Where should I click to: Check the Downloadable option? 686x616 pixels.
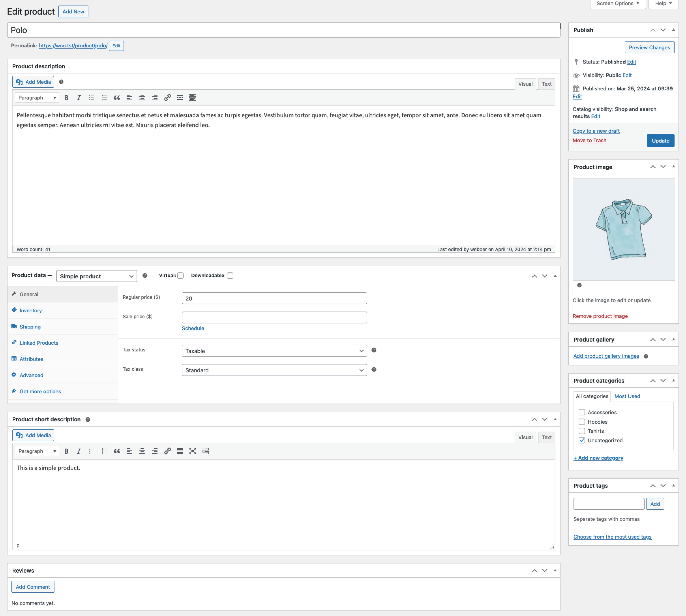click(x=230, y=276)
